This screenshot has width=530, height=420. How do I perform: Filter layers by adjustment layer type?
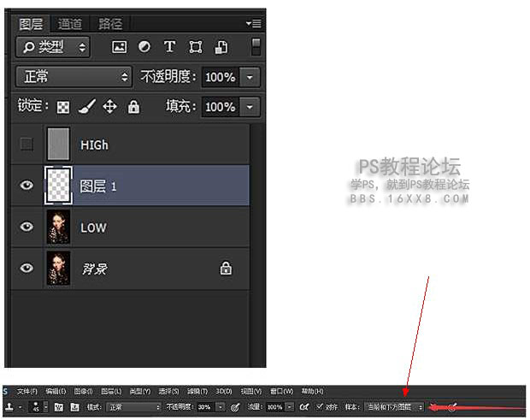[x=144, y=47]
